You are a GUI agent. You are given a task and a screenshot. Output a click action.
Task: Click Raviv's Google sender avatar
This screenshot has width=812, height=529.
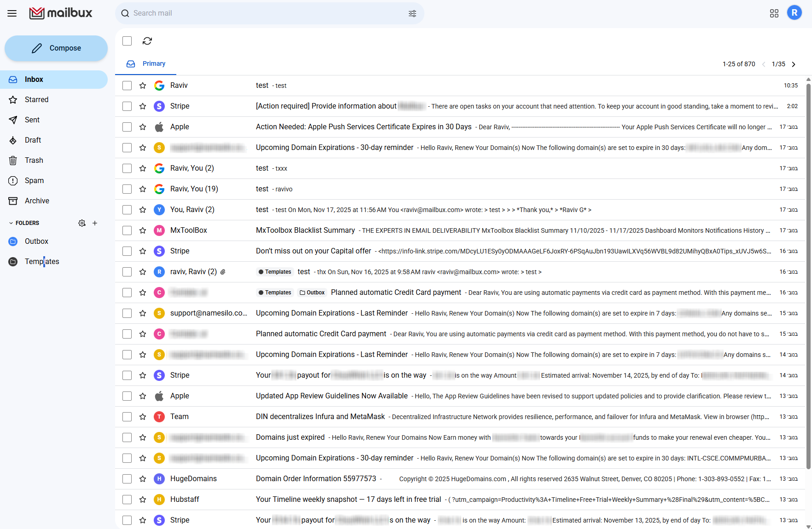pyautogui.click(x=159, y=85)
